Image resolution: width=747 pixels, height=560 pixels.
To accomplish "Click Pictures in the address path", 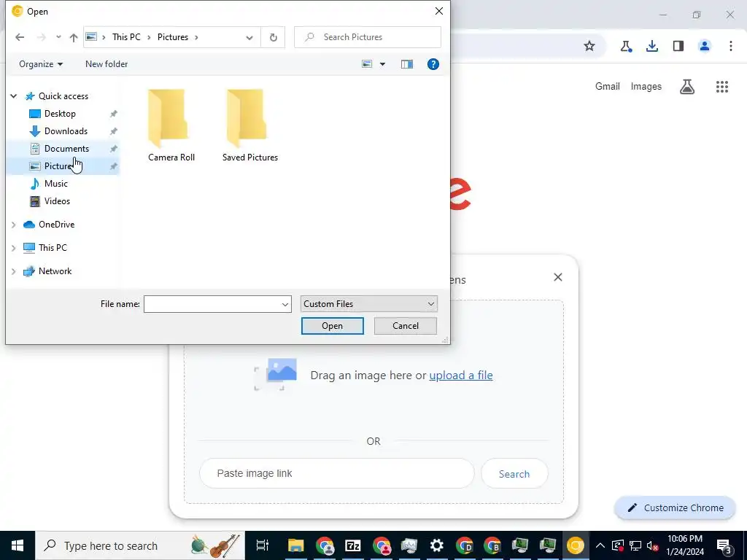I will point(173,37).
